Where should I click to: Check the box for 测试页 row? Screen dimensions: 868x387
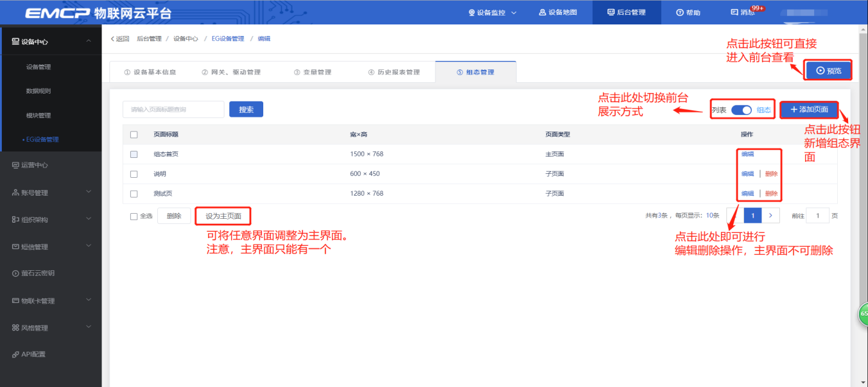134,194
